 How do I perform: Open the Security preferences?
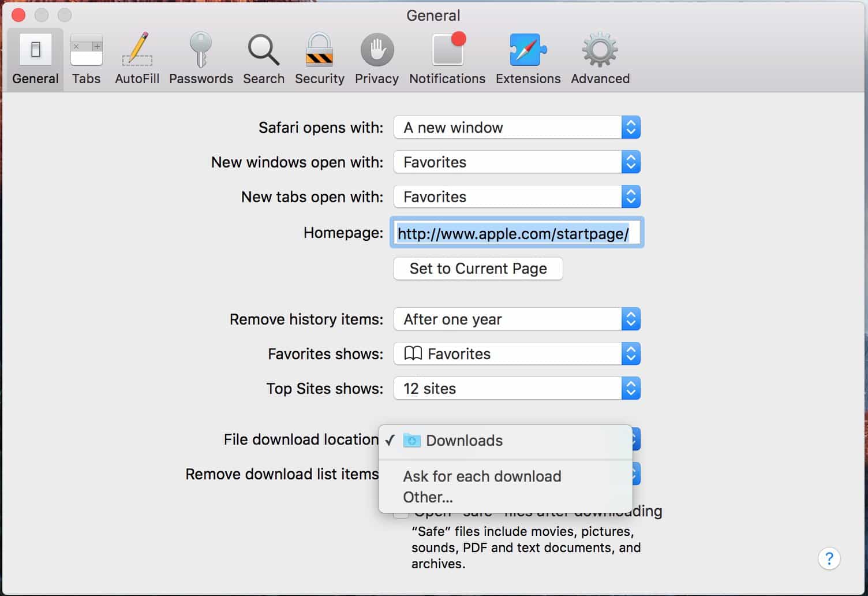(319, 58)
